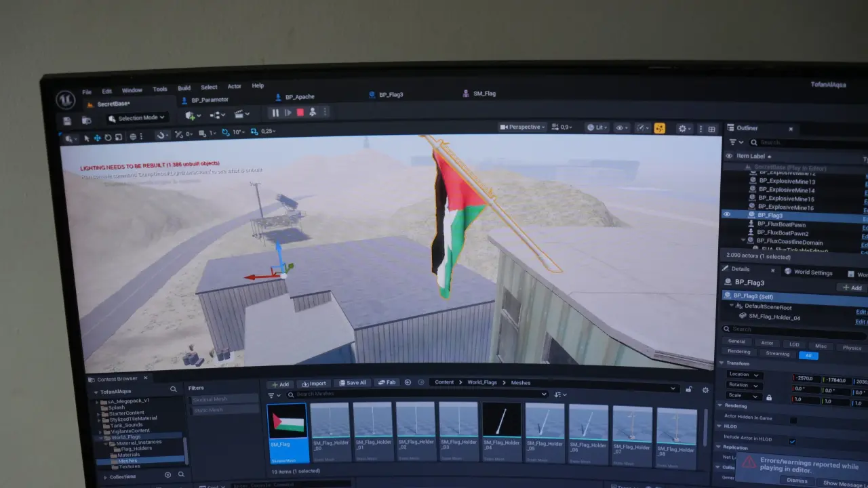Image resolution: width=868 pixels, height=488 pixels.
Task: Select the rotate gizmo tool
Action: [108, 138]
